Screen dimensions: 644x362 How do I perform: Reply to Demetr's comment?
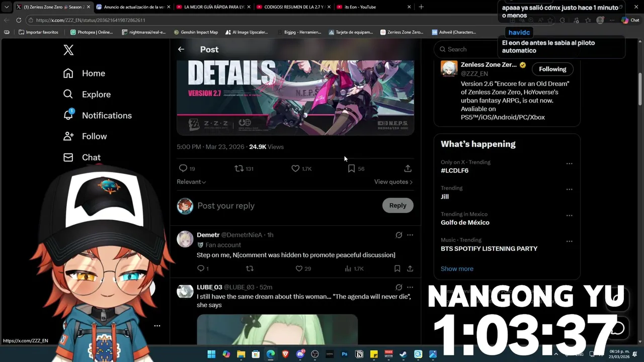point(203,269)
